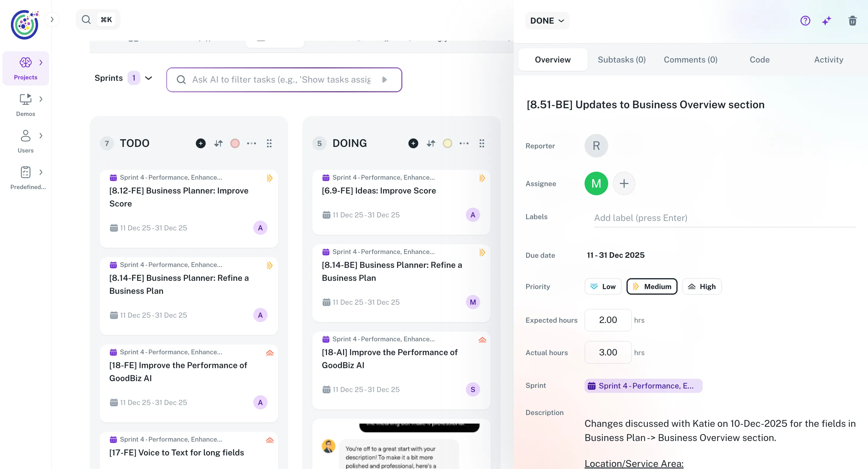
Task: Open the AI sparkle assistant icon
Action: (x=827, y=21)
